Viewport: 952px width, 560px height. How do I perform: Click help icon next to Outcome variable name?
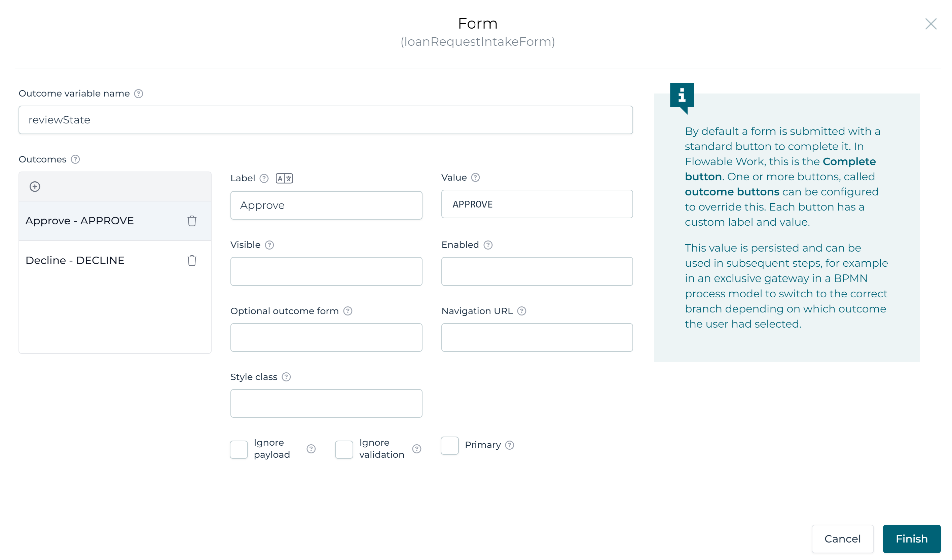coord(139,94)
